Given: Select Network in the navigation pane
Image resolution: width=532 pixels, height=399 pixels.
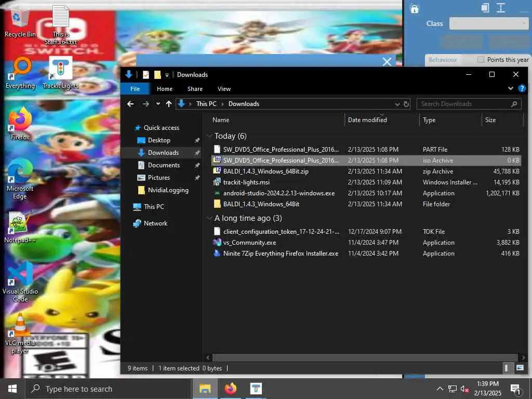Looking at the screenshot, I should (155, 223).
